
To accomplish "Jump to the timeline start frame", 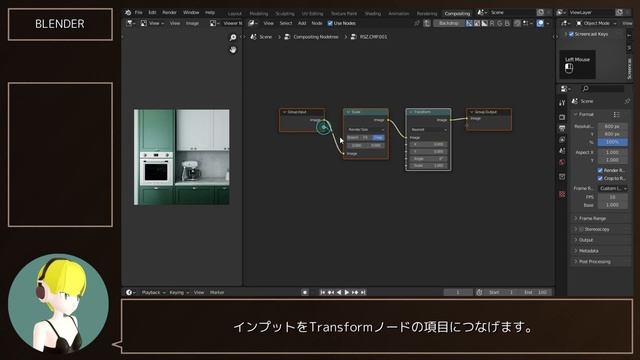I will [x=322, y=293].
